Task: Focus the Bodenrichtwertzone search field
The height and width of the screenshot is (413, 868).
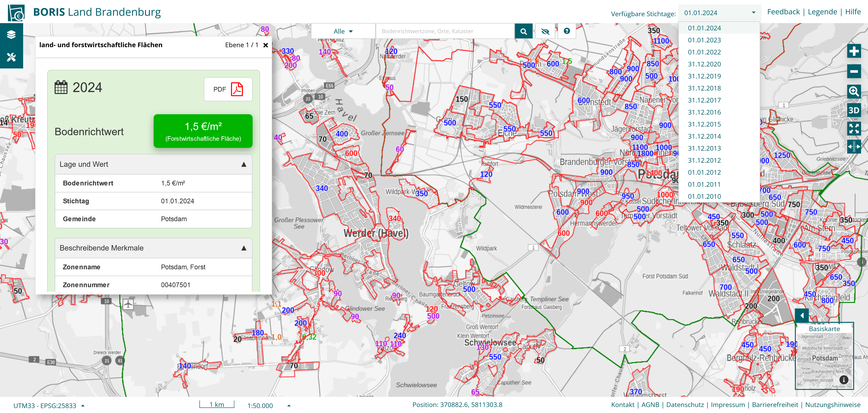Action: pyautogui.click(x=445, y=31)
